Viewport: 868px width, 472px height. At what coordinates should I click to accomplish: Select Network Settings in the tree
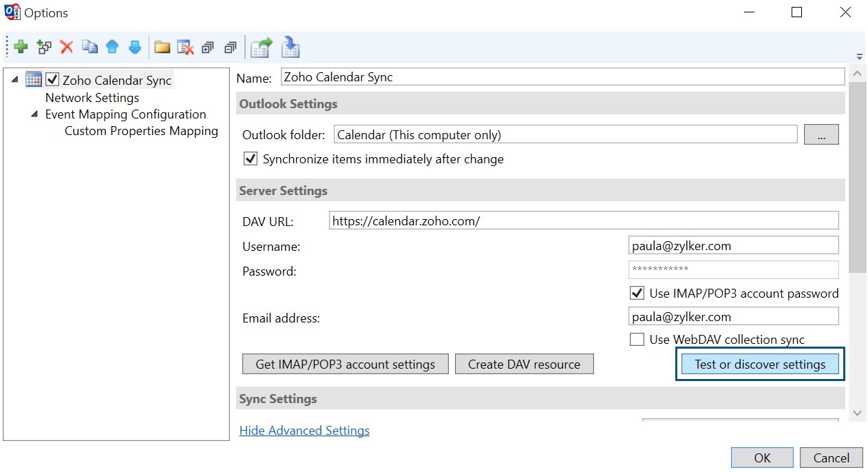pos(92,98)
